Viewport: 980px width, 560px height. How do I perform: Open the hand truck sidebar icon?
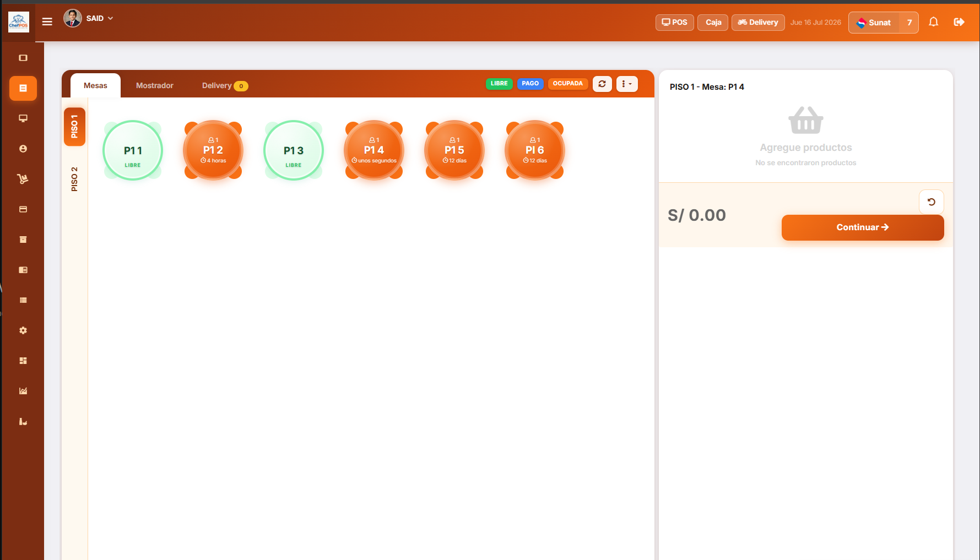[23, 179]
